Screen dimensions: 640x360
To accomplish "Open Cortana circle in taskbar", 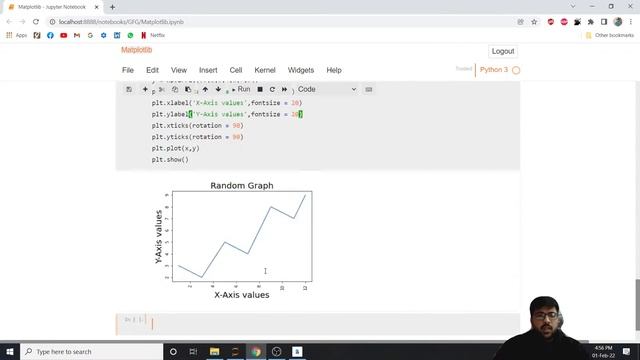I will (173, 351).
